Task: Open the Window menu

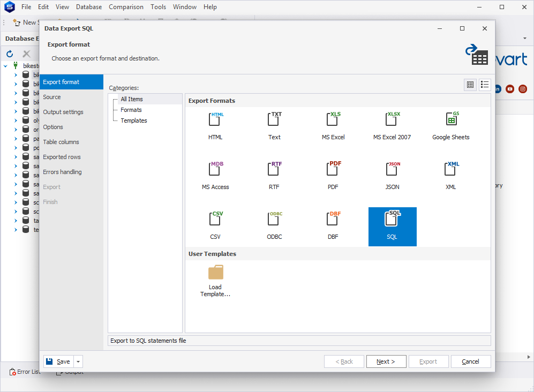Action: (185, 7)
